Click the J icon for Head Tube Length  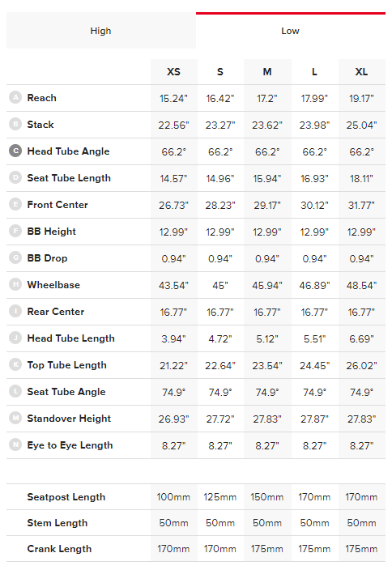click(x=15, y=338)
